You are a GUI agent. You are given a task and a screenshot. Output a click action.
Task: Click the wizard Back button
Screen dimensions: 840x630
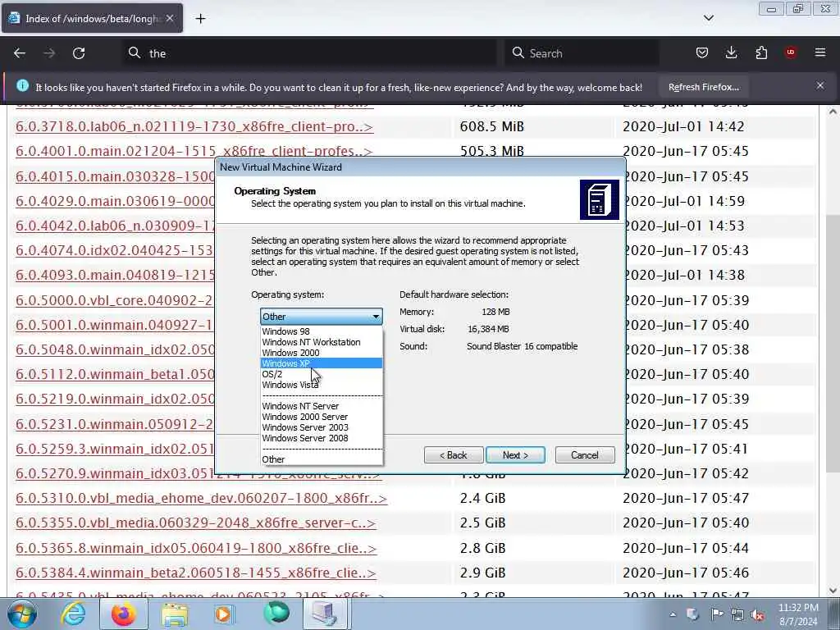454,454
